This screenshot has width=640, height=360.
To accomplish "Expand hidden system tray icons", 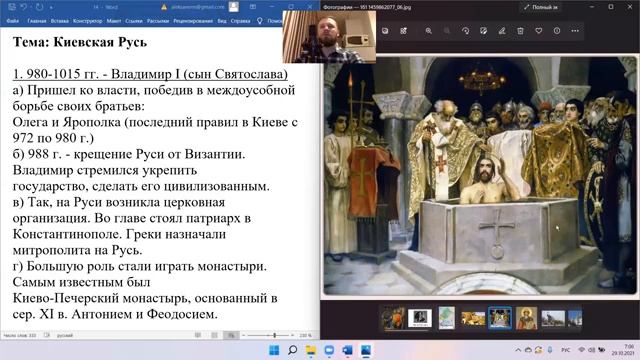I will point(518,350).
